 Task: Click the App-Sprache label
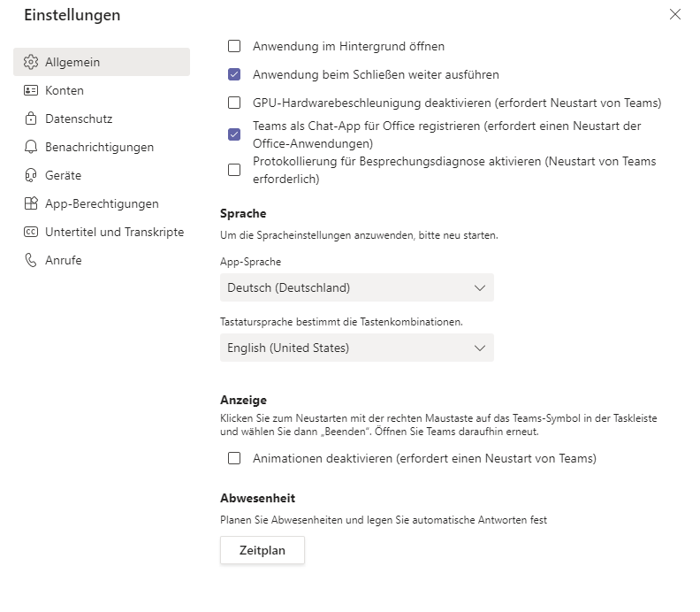click(x=250, y=262)
